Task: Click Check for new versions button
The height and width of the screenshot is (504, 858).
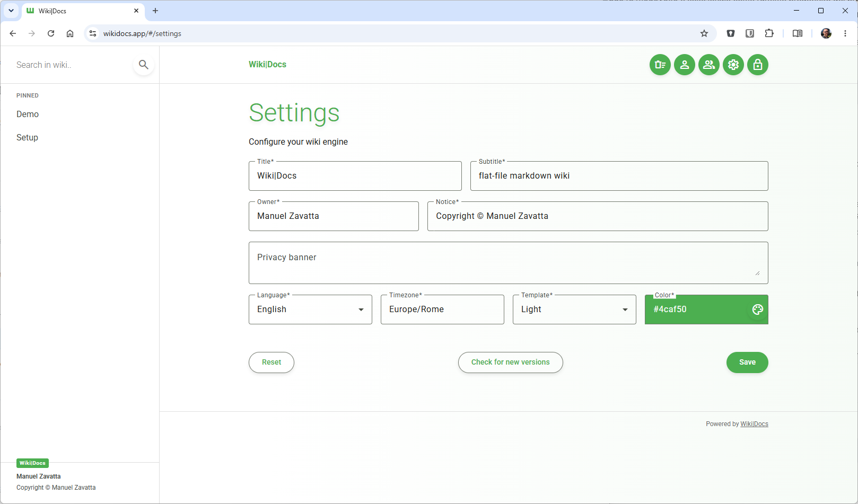Action: (x=511, y=362)
